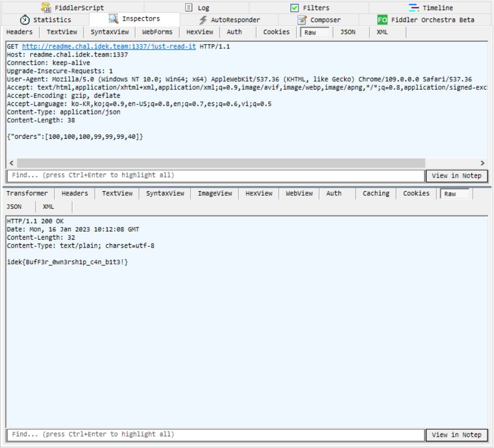Open the response Transformer tab
Viewport: 494px width, 448px height.
27,194
